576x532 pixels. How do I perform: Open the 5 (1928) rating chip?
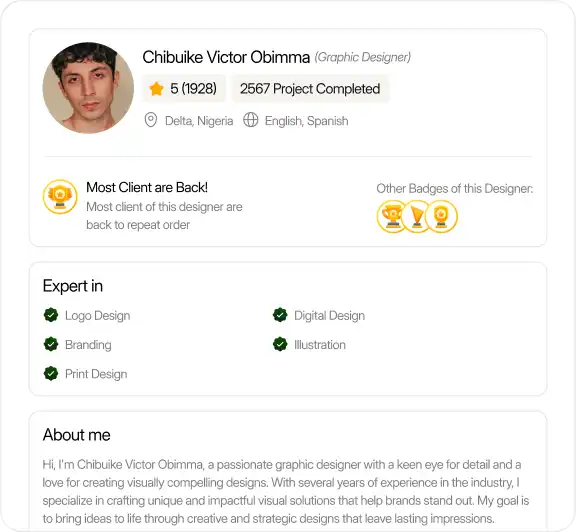[x=184, y=89]
